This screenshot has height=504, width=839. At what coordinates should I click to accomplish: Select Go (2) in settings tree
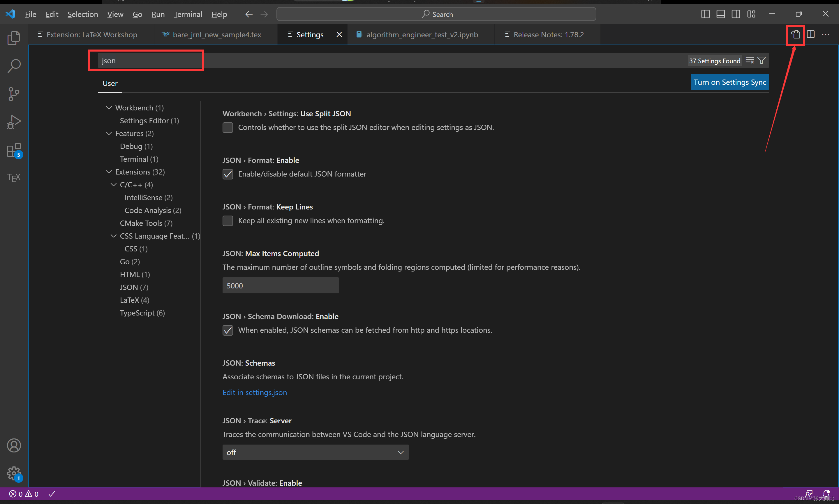(130, 262)
